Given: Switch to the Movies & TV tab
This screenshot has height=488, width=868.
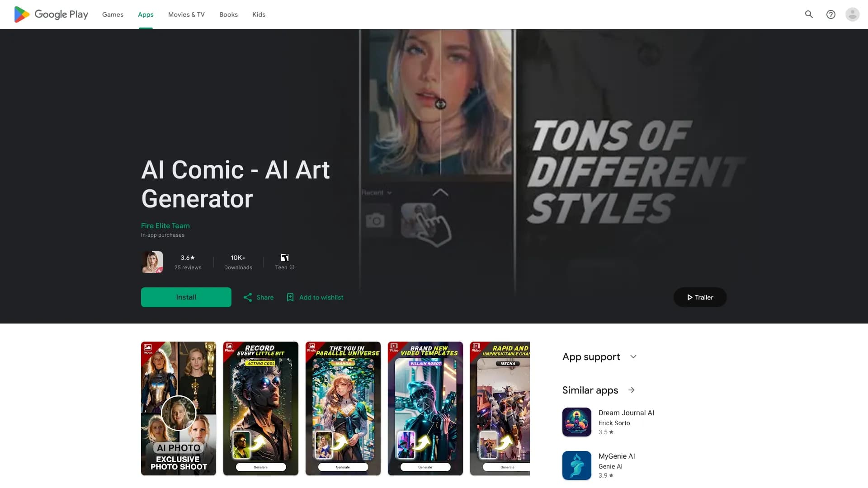Looking at the screenshot, I should 186,14.
